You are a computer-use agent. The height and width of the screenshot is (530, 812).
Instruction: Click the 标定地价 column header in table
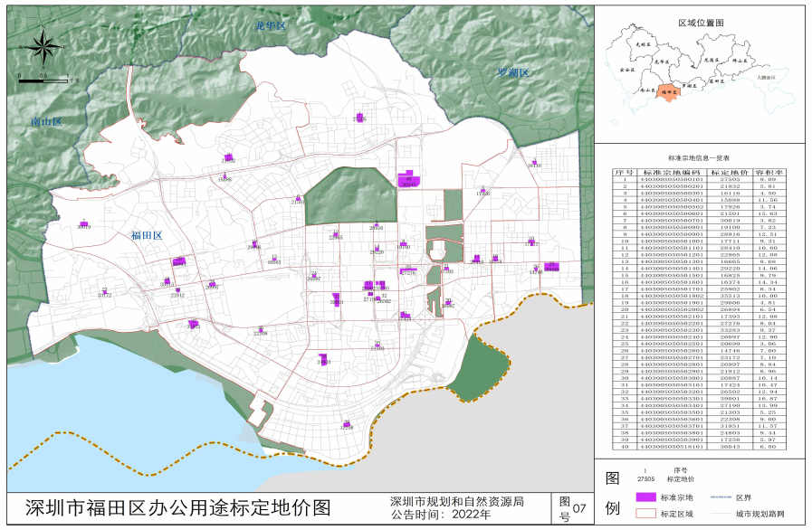729,171
